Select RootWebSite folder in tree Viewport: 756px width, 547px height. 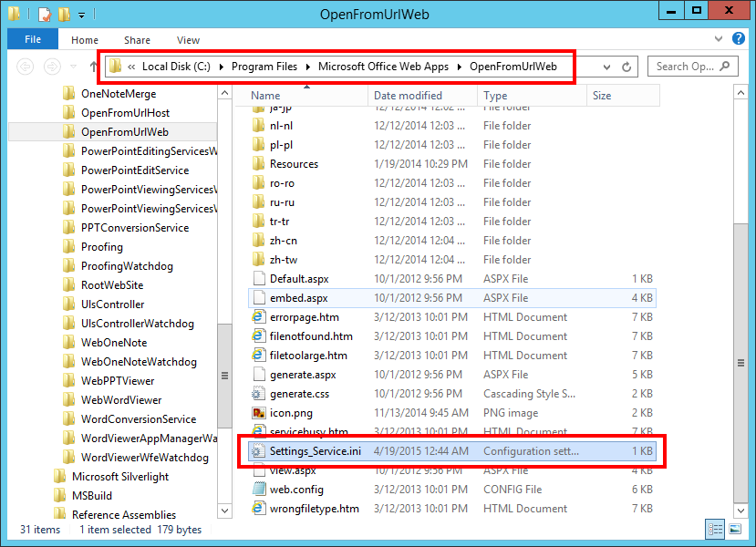(112, 284)
